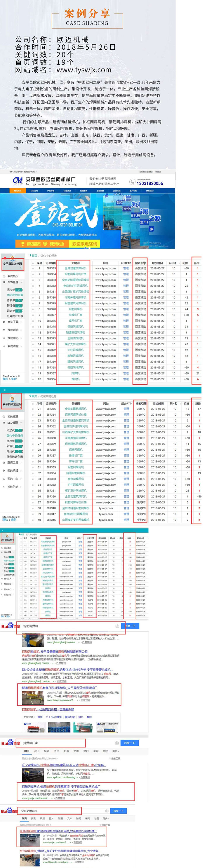Tick the checkbox for order 587380
The width and height of the screenshot is (219, 868).
33,297
